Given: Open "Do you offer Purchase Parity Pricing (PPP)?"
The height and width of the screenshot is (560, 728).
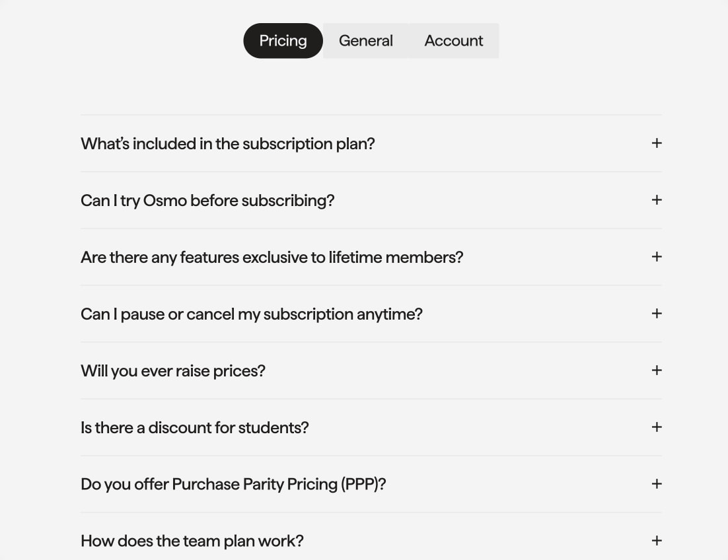Looking at the screenshot, I should pyautogui.click(x=371, y=484).
